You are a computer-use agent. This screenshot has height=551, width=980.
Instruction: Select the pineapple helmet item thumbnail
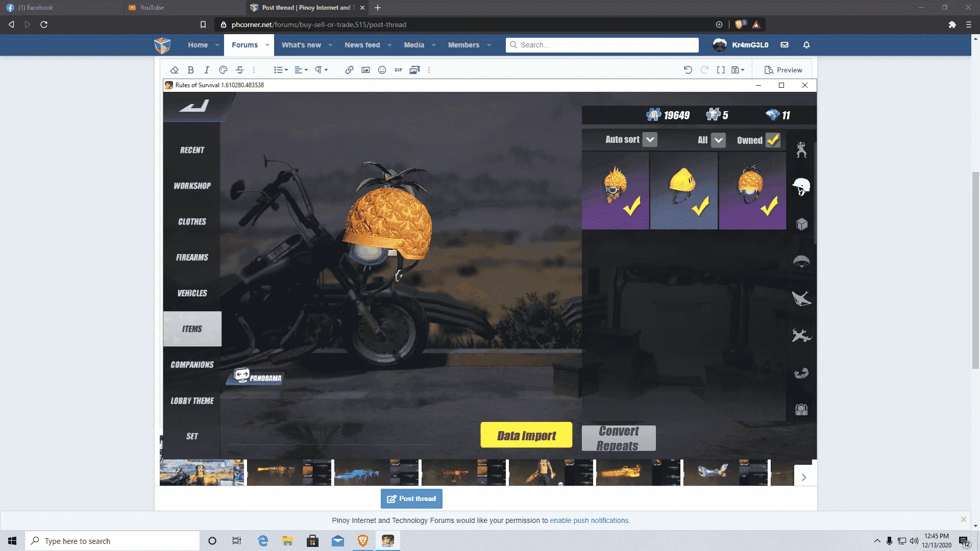752,191
